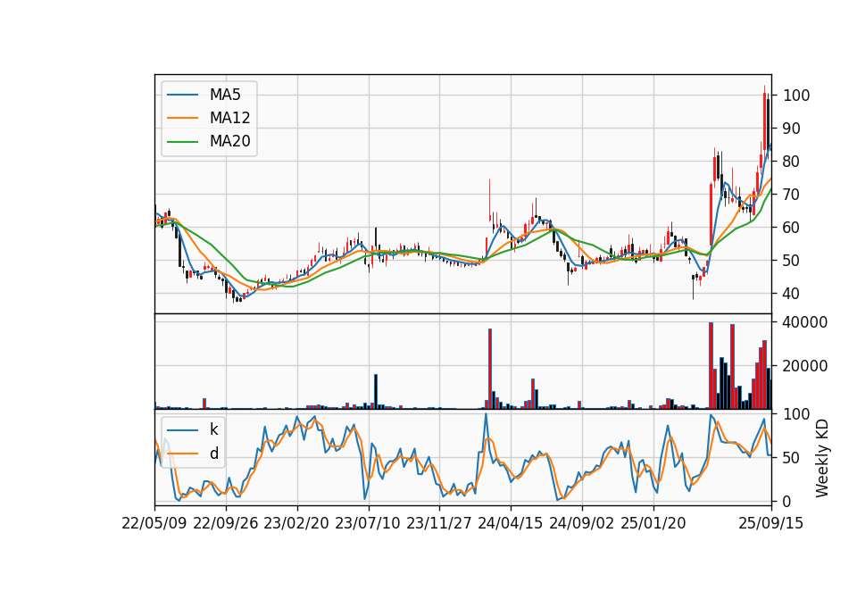
Task: Click the tallest volume bar near 24/04/15
Action: point(490,369)
